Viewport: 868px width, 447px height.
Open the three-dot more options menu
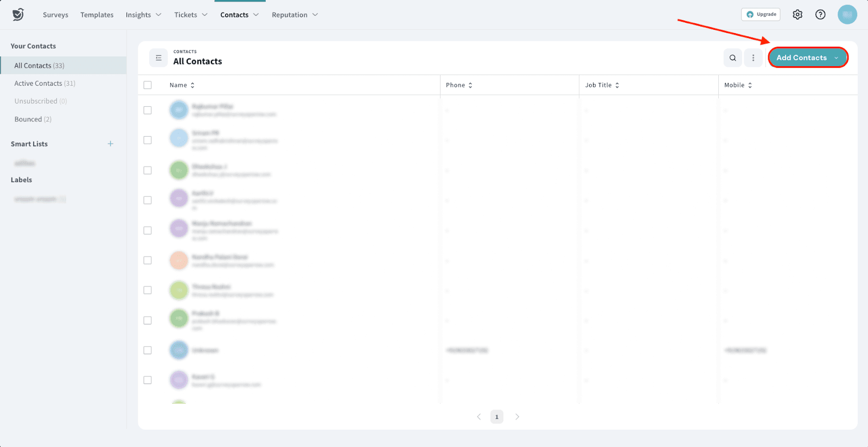click(753, 58)
